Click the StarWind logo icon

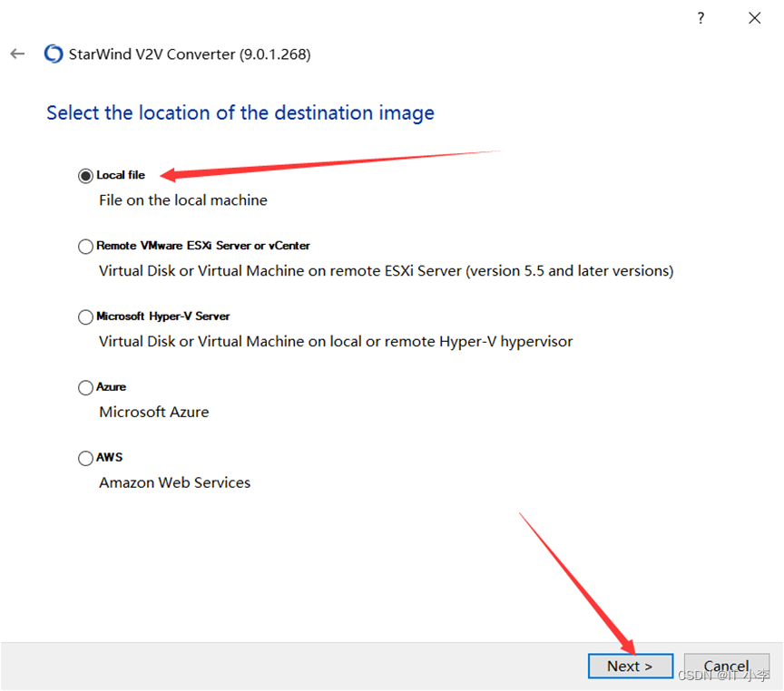(54, 54)
